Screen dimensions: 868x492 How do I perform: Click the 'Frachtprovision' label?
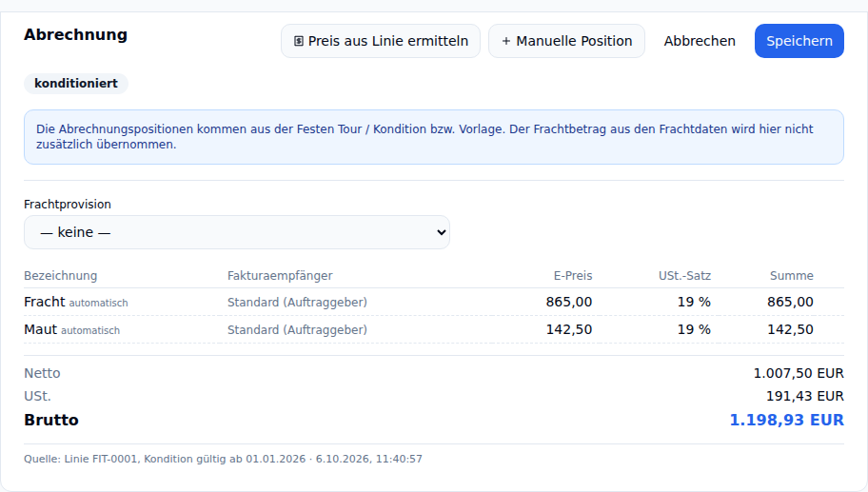[68, 205]
